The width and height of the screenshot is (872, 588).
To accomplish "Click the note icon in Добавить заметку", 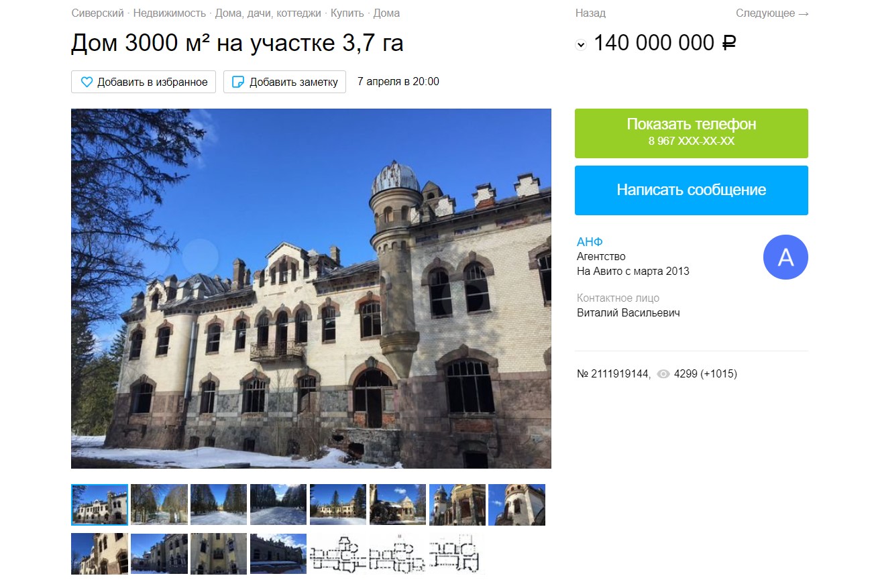I will pyautogui.click(x=237, y=82).
